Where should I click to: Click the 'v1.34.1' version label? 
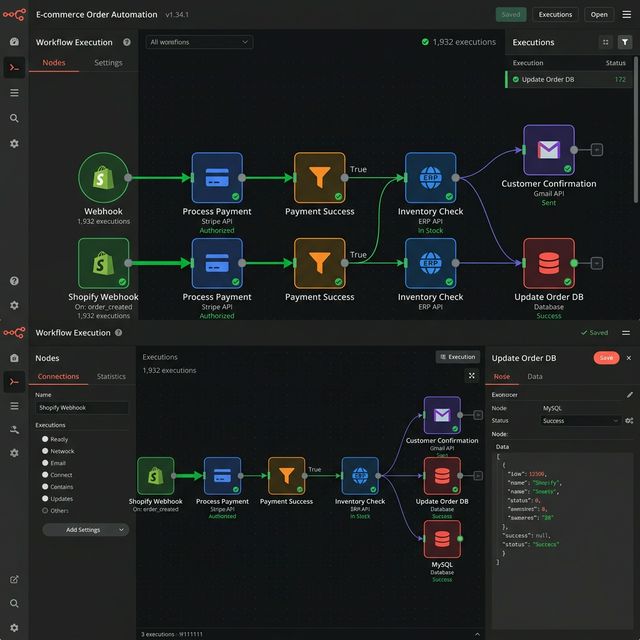pos(177,15)
